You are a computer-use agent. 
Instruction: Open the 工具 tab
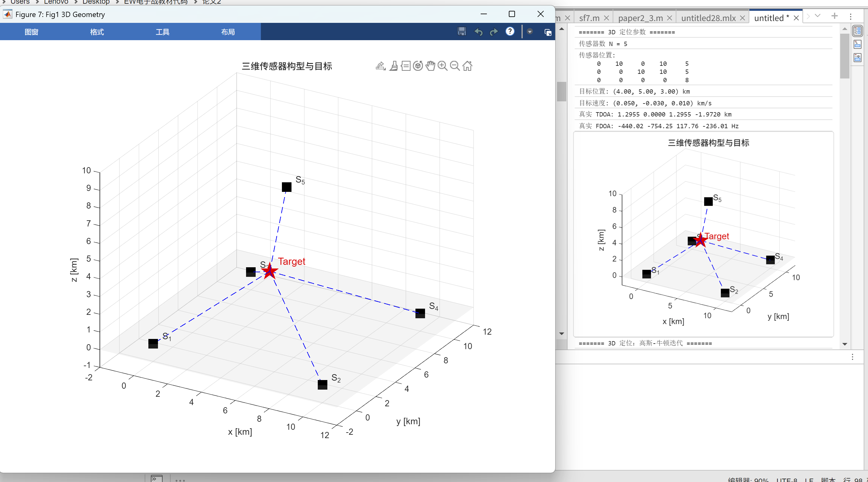tap(162, 32)
